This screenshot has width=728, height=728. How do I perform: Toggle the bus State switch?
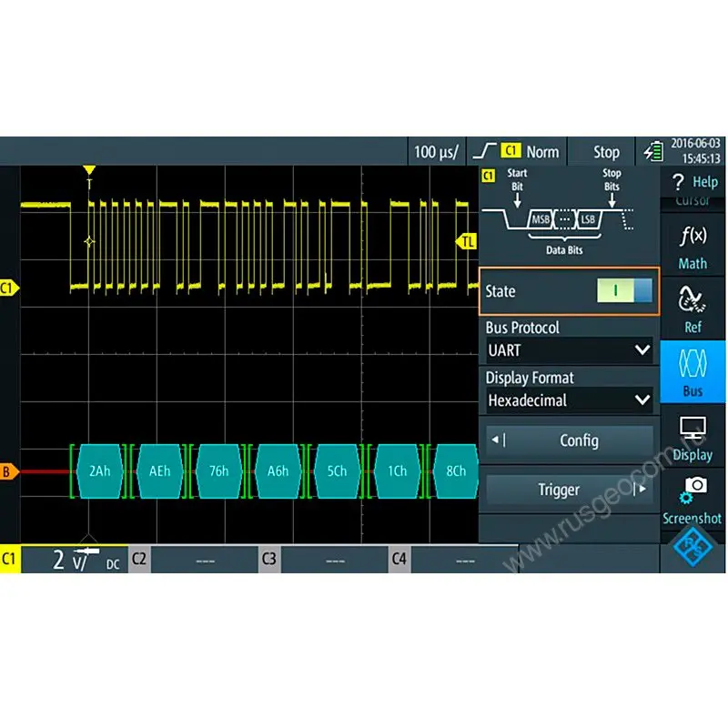(624, 291)
